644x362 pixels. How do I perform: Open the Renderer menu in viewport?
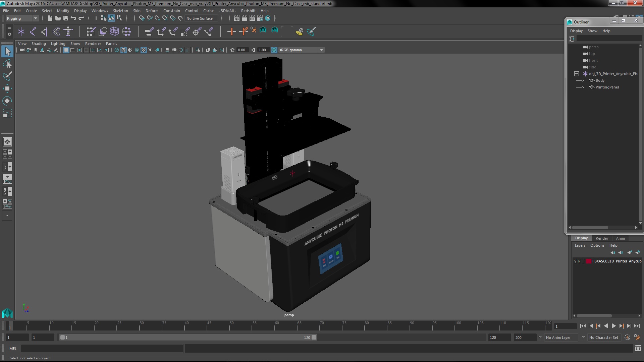[x=93, y=44]
